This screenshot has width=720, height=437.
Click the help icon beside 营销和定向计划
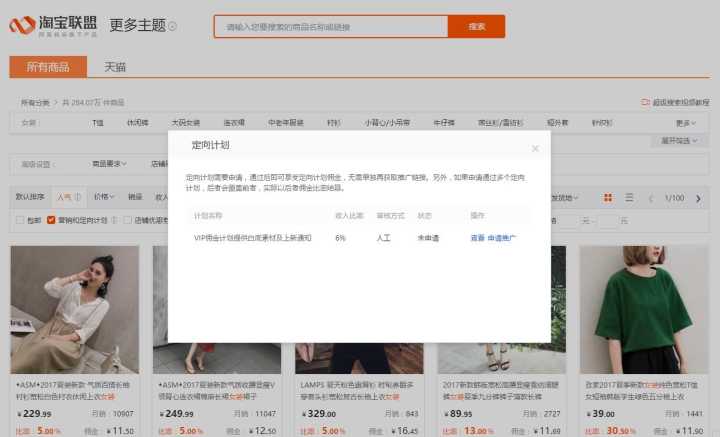(x=114, y=220)
